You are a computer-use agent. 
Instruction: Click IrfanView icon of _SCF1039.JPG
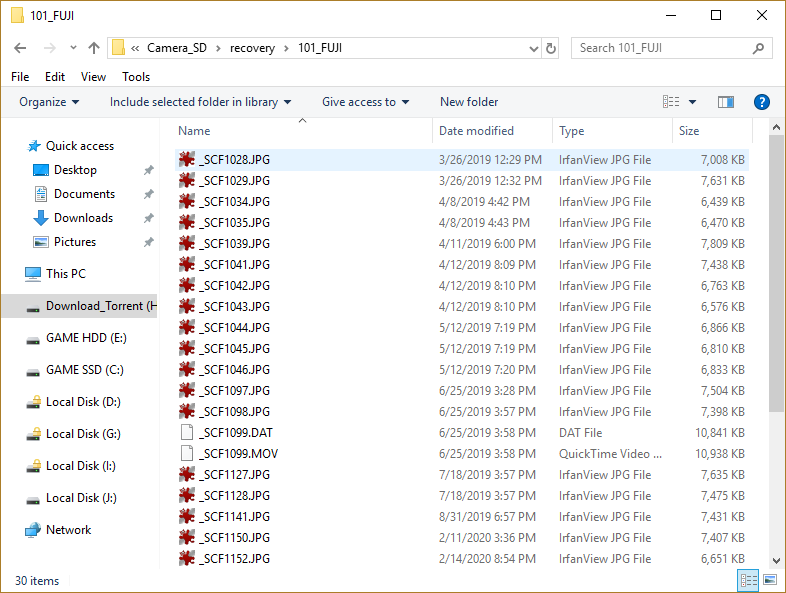tap(187, 244)
